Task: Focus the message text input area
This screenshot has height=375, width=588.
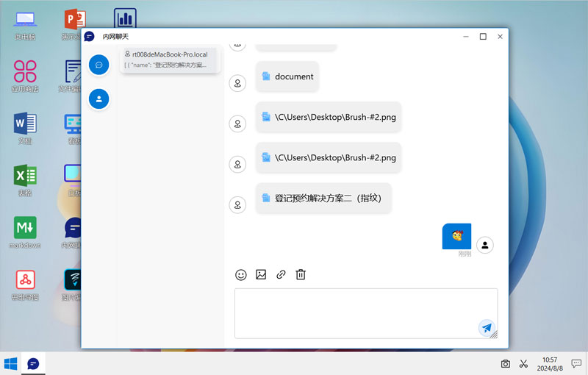Action: point(366,313)
